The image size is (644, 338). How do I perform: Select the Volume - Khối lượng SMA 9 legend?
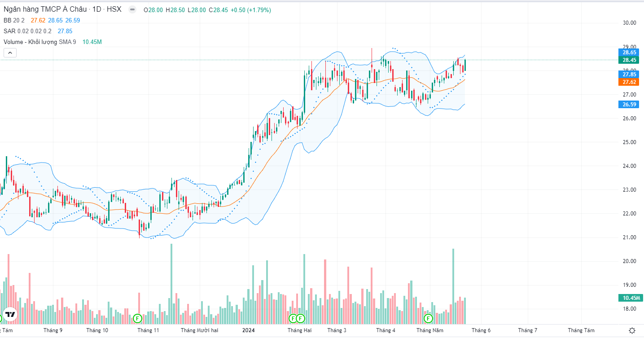(x=40, y=42)
